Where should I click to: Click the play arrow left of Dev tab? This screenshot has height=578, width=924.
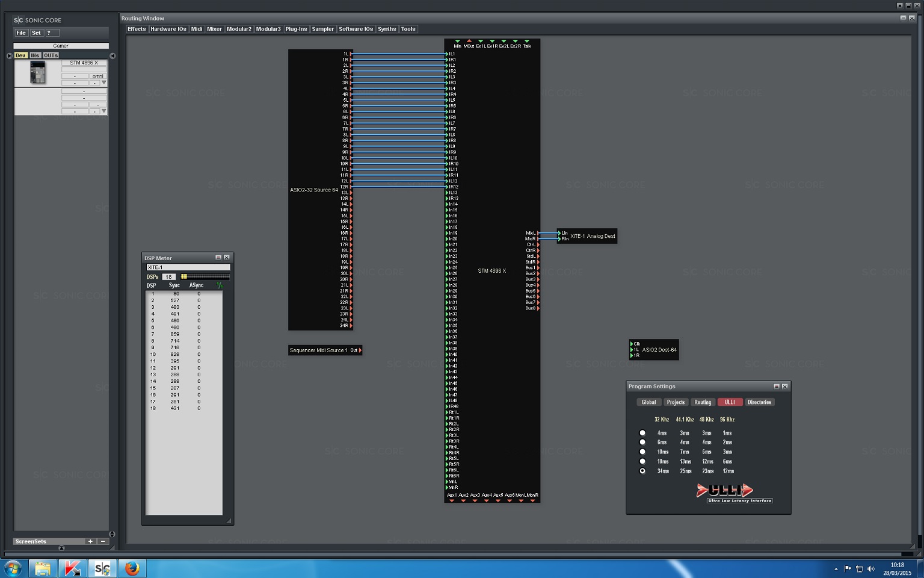[x=10, y=55]
